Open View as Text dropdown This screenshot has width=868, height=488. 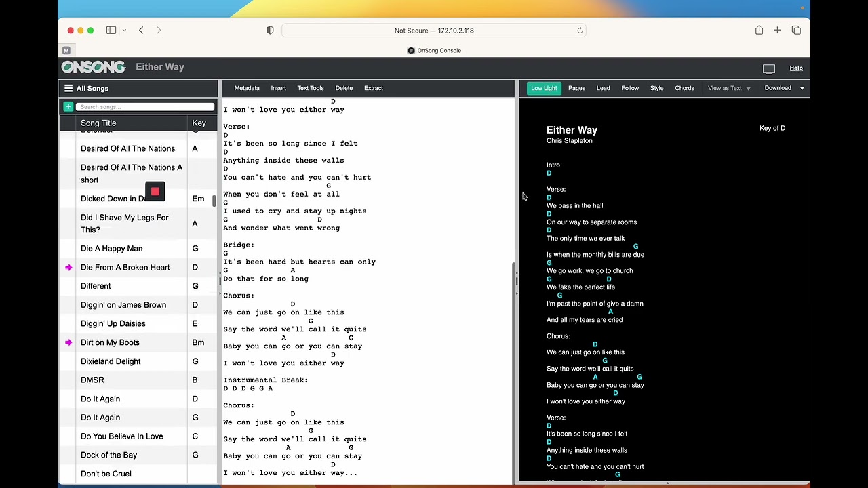tap(729, 88)
